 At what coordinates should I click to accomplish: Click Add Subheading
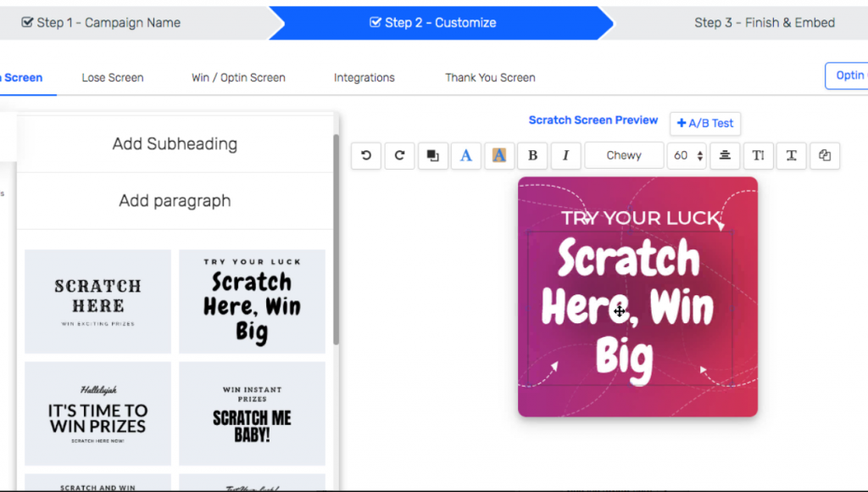[x=175, y=144]
